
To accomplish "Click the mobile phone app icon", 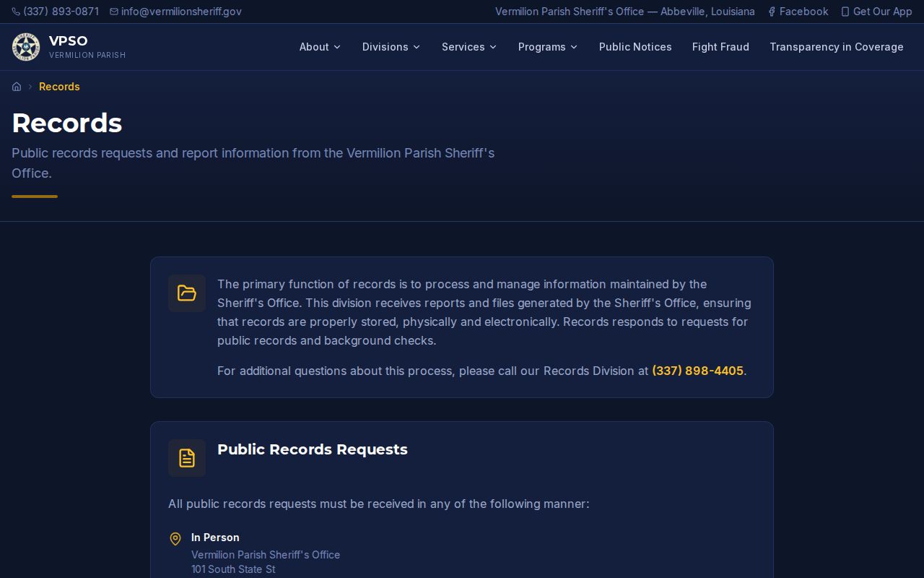I will (x=845, y=12).
